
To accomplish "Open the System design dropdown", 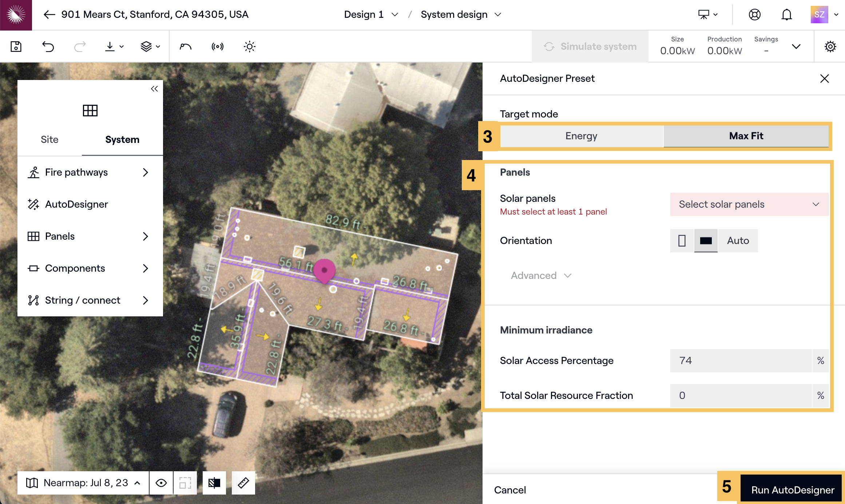I will coord(461,15).
